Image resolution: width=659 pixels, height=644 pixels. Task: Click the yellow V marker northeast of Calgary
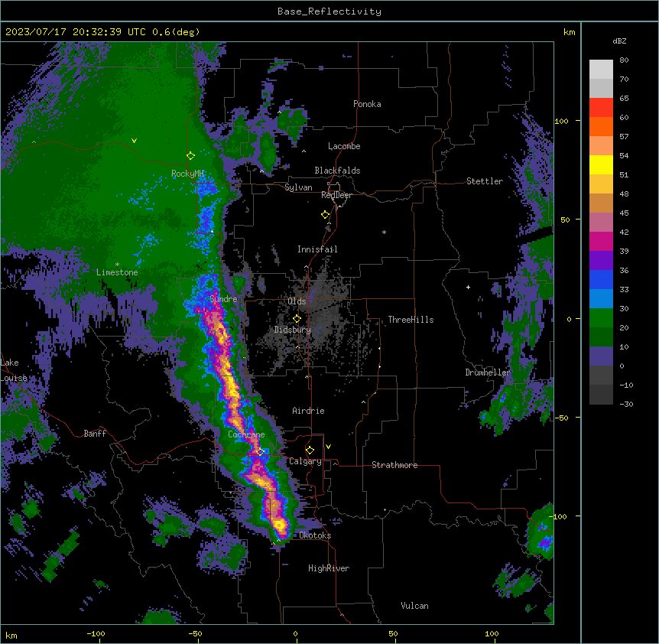coord(328,447)
